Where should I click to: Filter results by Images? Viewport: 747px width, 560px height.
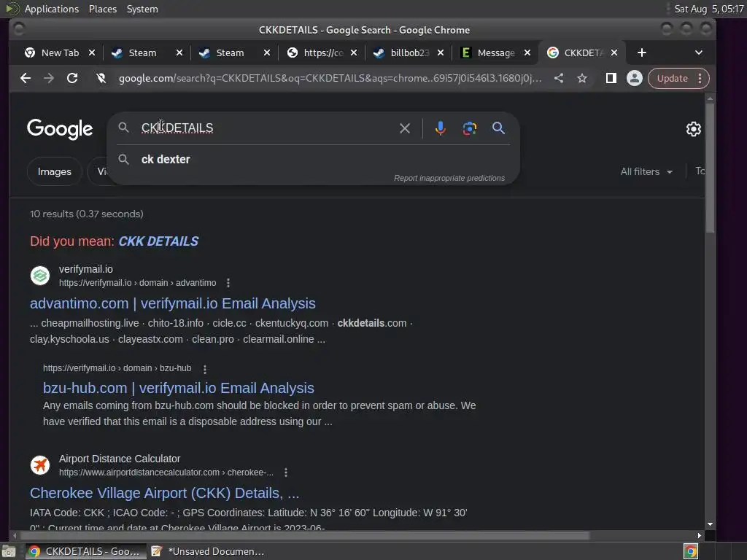pos(54,171)
